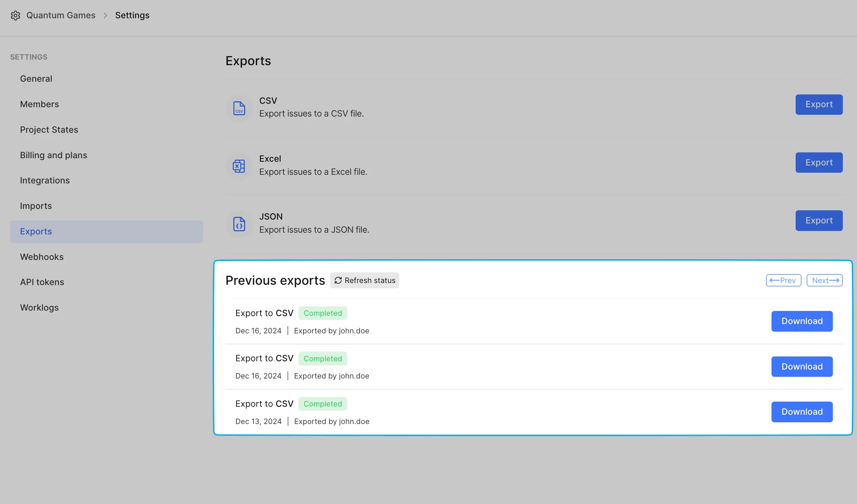The width and height of the screenshot is (857, 504).
Task: Click the refresh status icon
Action: [x=338, y=280]
